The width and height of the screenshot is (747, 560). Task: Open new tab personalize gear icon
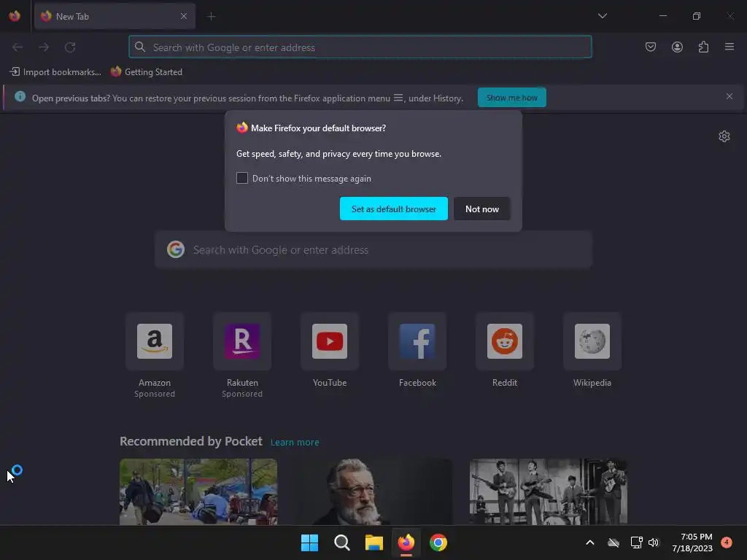click(x=724, y=136)
